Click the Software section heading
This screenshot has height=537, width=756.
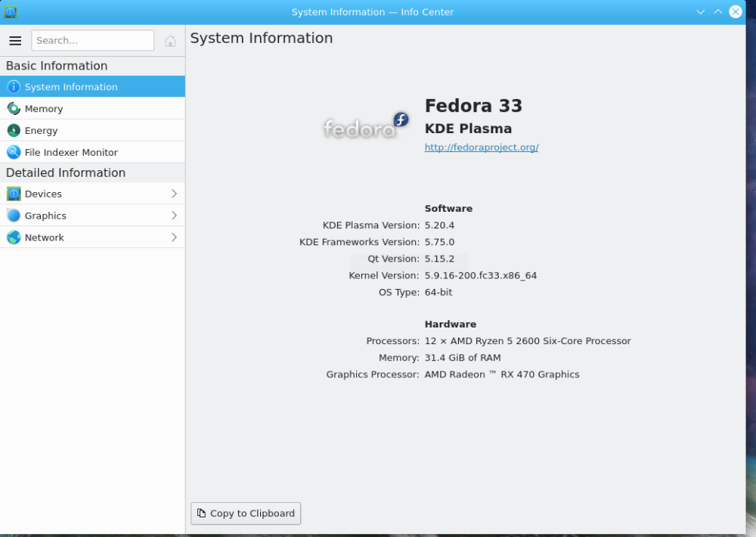point(448,209)
